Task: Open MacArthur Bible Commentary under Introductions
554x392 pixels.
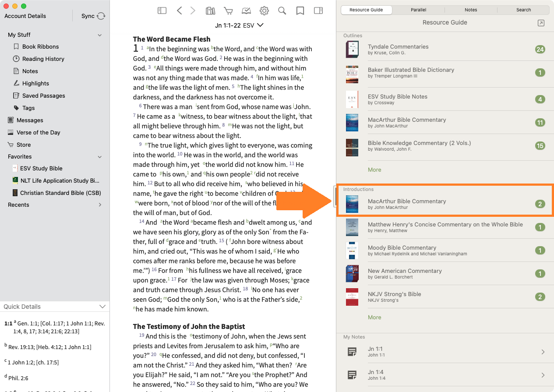Action: [445, 204]
